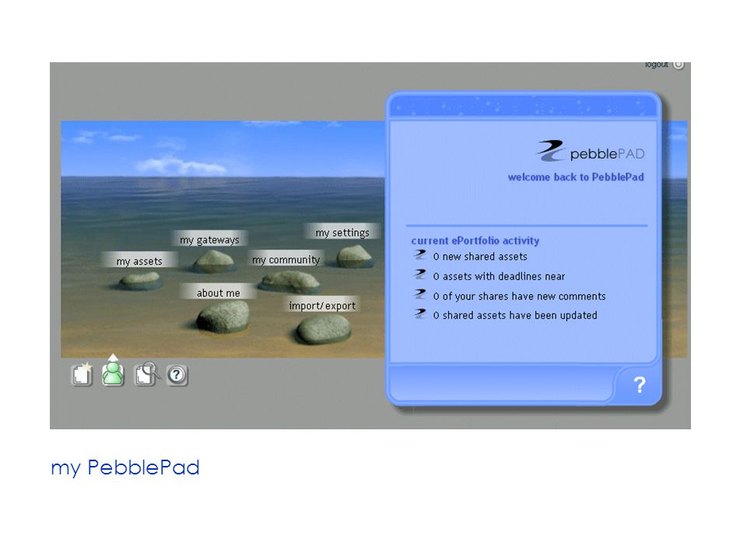Open the my gateways label
This screenshot has height=560, width=747.
pos(209,240)
